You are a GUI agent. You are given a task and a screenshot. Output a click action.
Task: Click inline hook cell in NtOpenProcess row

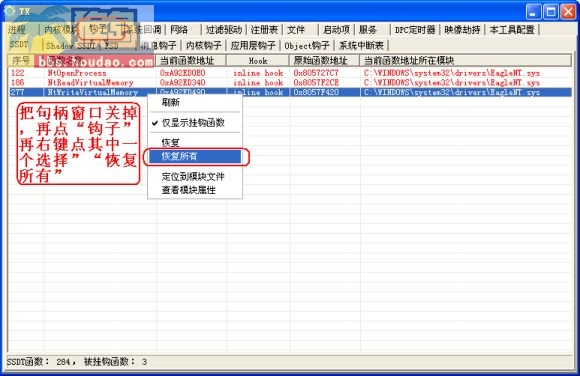pyautogui.click(x=258, y=73)
